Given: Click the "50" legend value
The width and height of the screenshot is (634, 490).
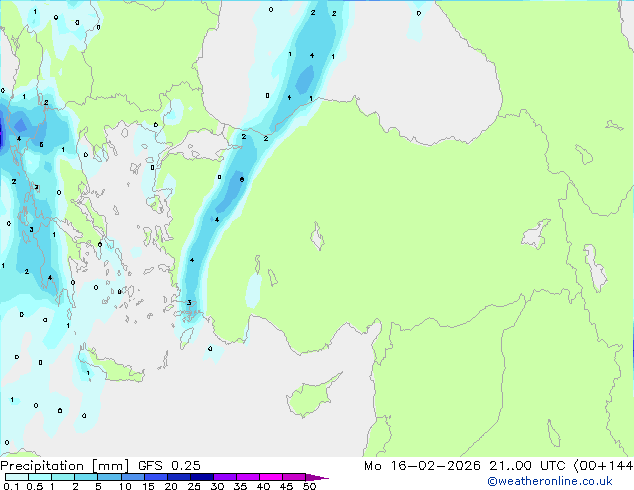Looking at the screenshot, I should [309, 486].
